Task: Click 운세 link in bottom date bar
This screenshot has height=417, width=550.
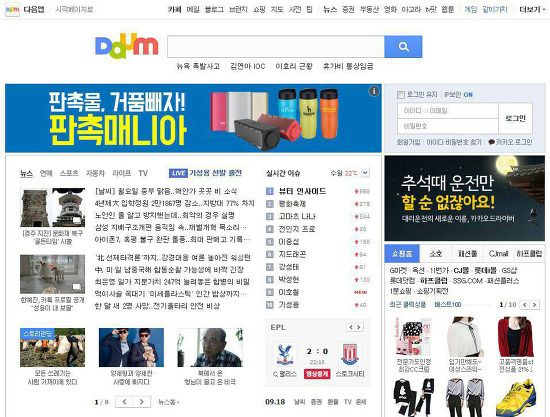Action: [x=361, y=402]
